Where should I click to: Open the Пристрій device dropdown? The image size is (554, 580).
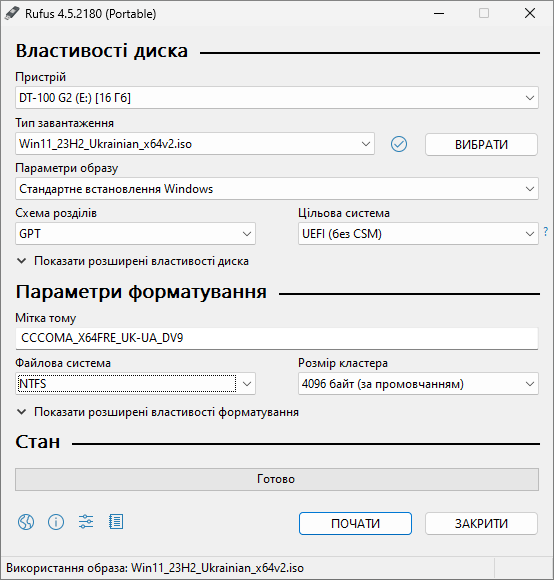[277, 98]
